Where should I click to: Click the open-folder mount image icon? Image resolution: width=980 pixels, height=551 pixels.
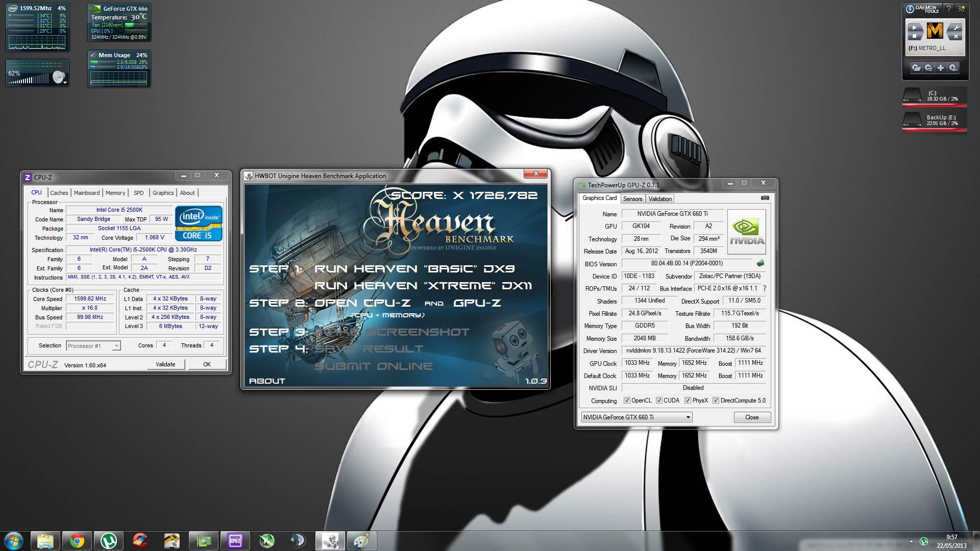[x=916, y=68]
